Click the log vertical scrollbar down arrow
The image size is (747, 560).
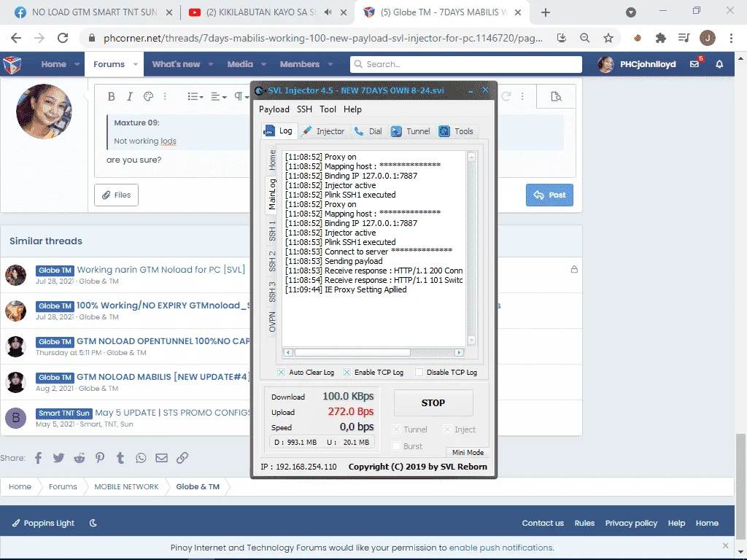click(x=472, y=340)
